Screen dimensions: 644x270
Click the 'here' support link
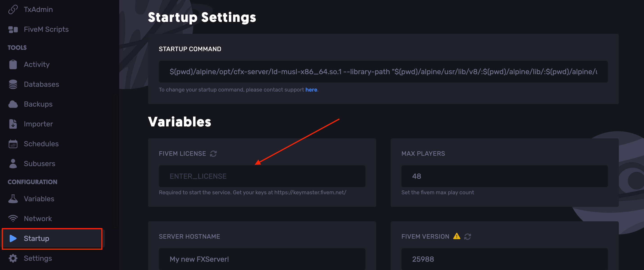point(311,90)
